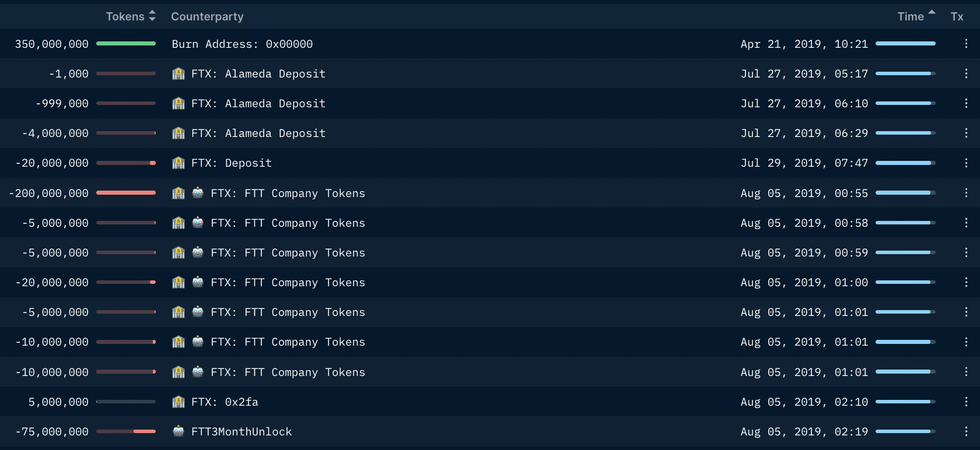Click the Tx column header
The height and width of the screenshot is (450, 980).
[957, 16]
